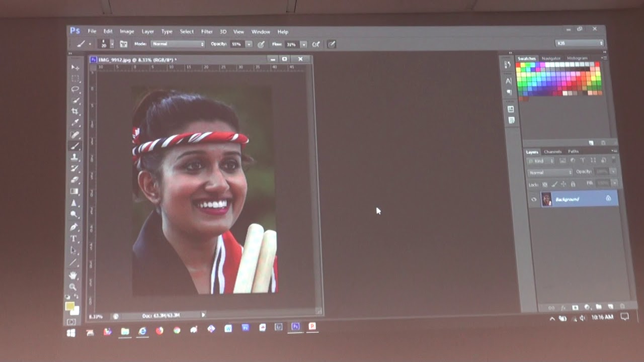Open the Tool Preset picker arrow
The image size is (644, 362).
[90, 44]
